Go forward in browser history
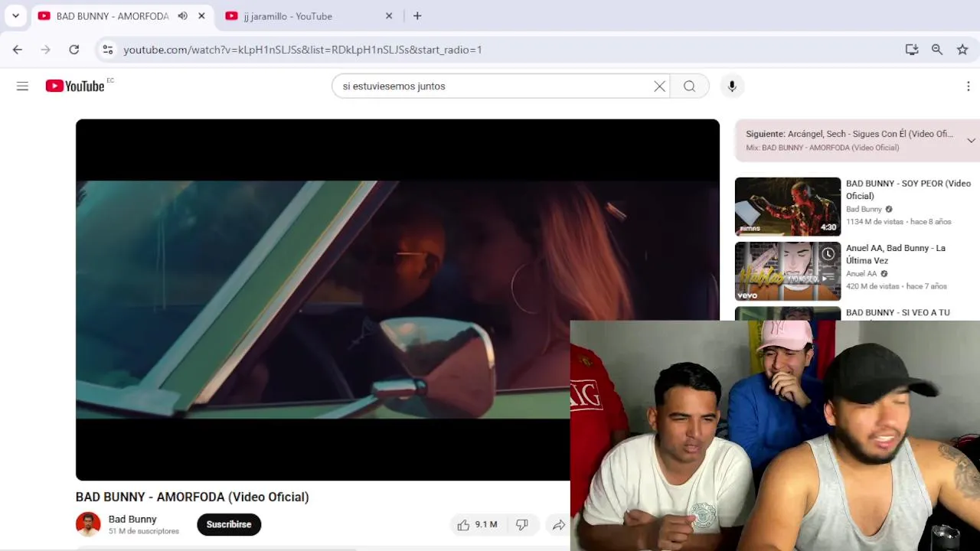980x551 pixels. pyautogui.click(x=46, y=50)
